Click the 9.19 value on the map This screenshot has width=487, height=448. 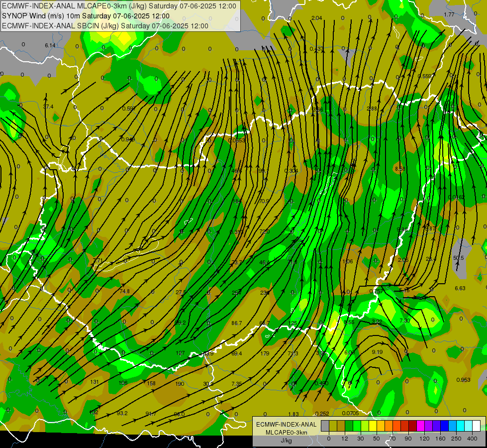[x=377, y=352]
